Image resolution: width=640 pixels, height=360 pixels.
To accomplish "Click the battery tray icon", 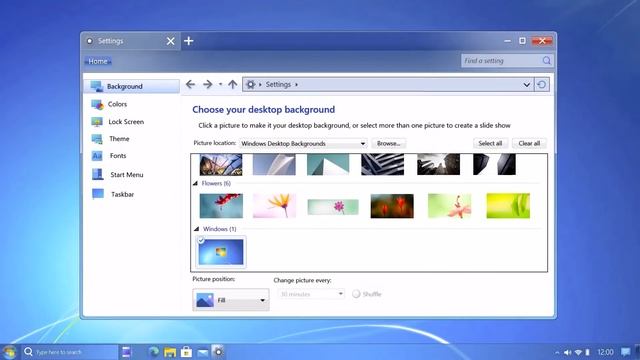I will click(588, 352).
